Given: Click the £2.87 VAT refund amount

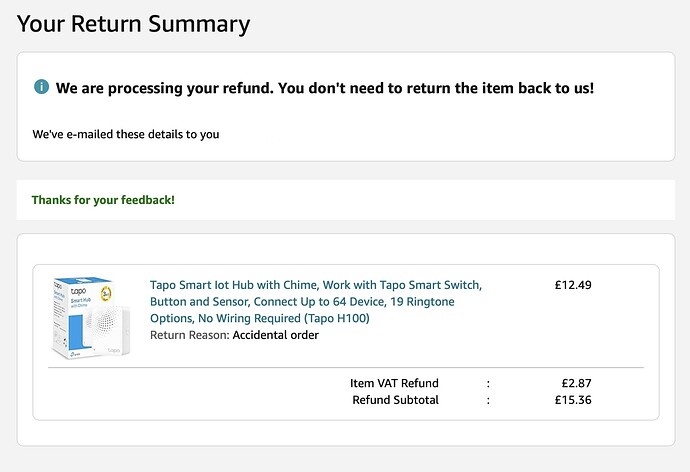Looking at the screenshot, I should coord(576,383).
